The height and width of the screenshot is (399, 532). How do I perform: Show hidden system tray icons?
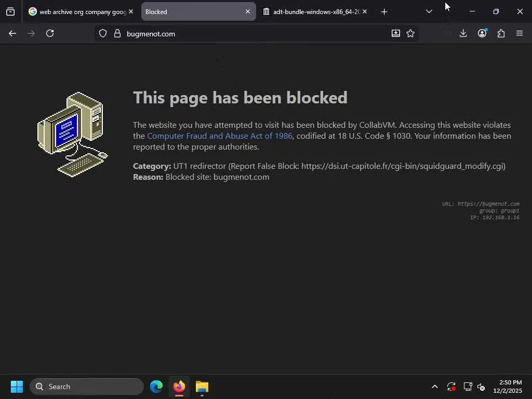[435, 387]
